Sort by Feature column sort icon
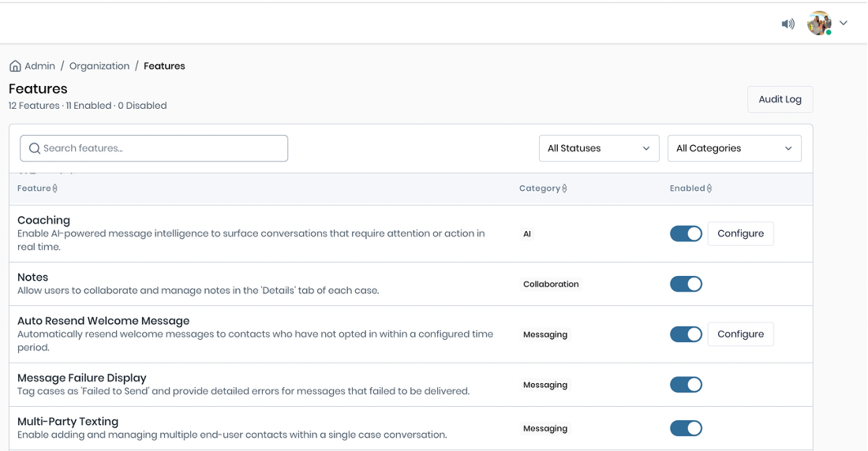 pos(54,188)
